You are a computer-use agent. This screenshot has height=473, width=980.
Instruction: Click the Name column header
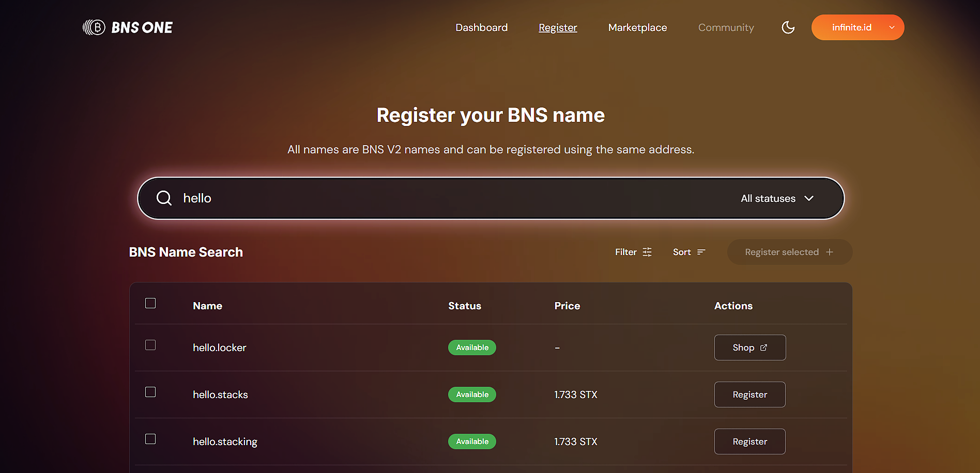click(x=207, y=306)
